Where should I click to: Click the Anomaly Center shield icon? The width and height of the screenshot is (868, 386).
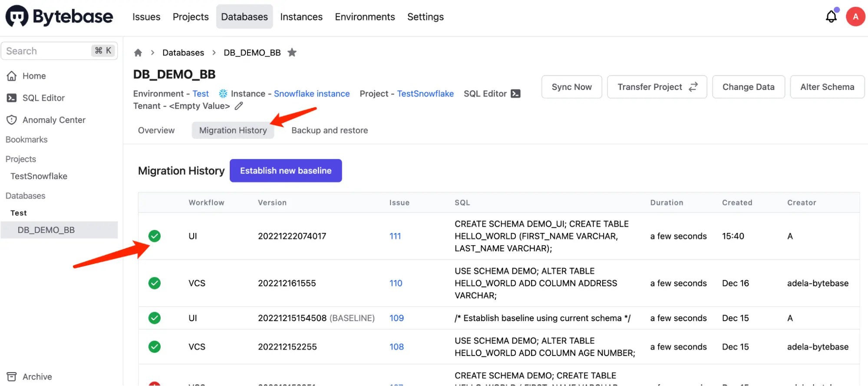click(12, 120)
